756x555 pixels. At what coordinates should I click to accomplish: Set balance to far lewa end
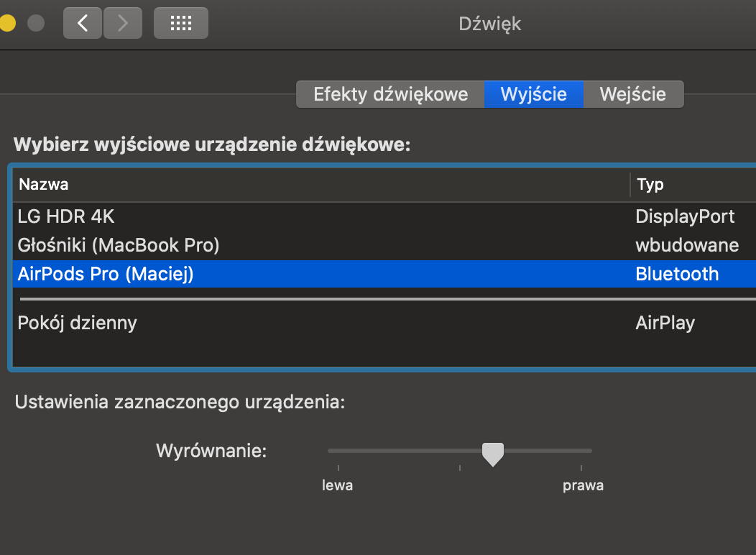click(x=329, y=451)
